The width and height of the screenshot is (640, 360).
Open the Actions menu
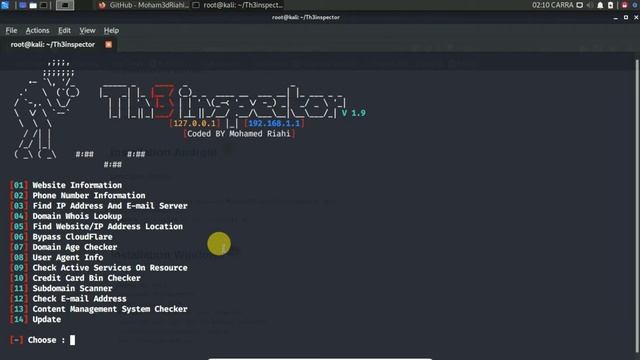point(37,30)
